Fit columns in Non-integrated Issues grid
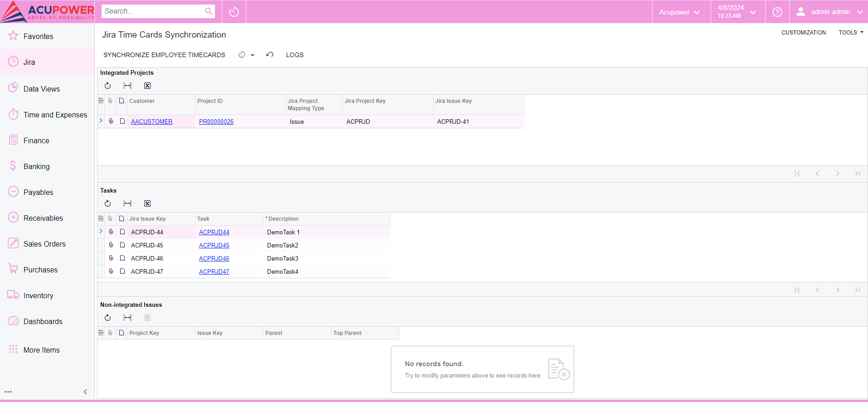The height and width of the screenshot is (402, 868). click(x=127, y=318)
